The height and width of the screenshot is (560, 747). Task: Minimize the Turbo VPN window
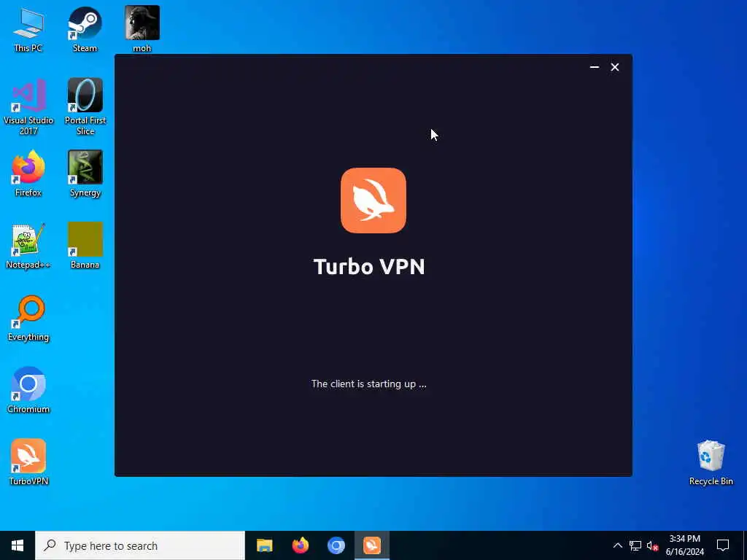(594, 67)
